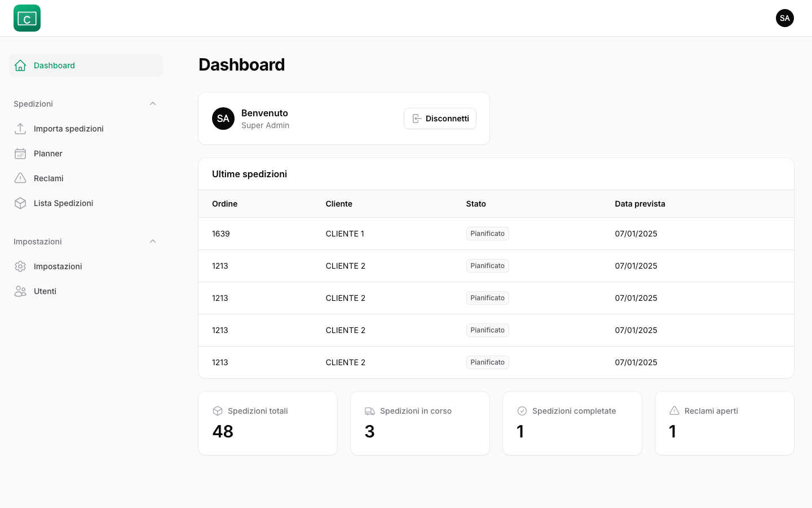The width and height of the screenshot is (812, 508).
Task: Collapse the Impostazioni section
Action: (x=153, y=241)
